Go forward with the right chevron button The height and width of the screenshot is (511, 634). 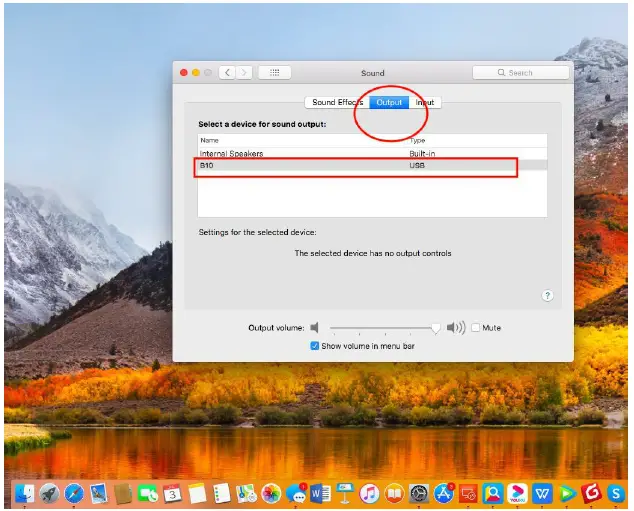point(244,72)
